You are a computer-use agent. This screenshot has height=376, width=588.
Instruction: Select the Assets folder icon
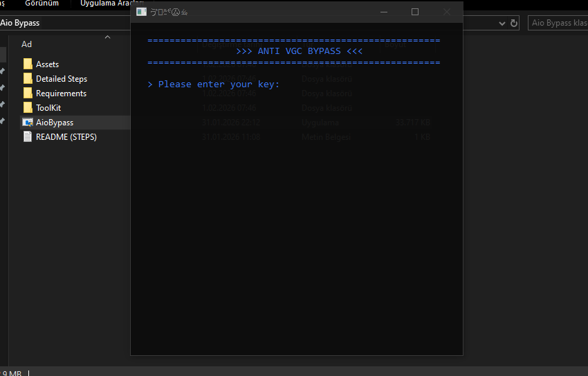click(x=28, y=64)
